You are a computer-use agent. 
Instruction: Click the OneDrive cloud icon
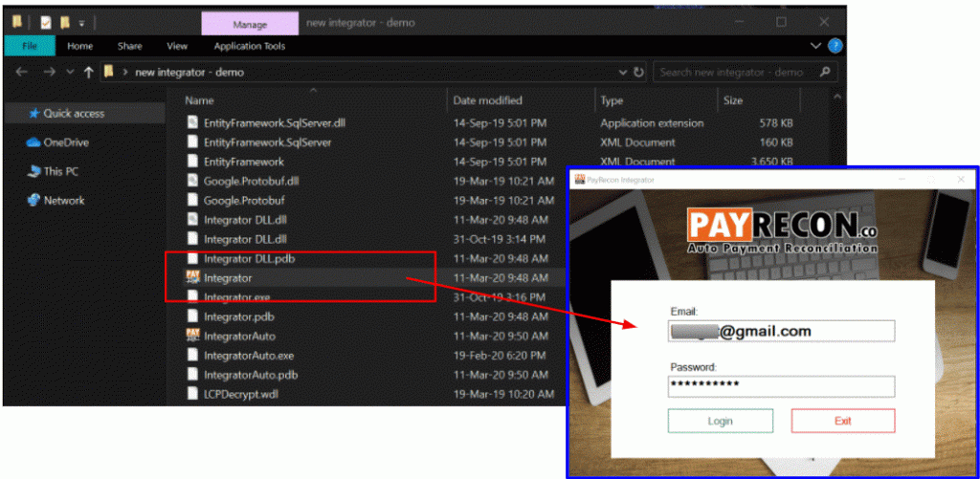(x=33, y=142)
